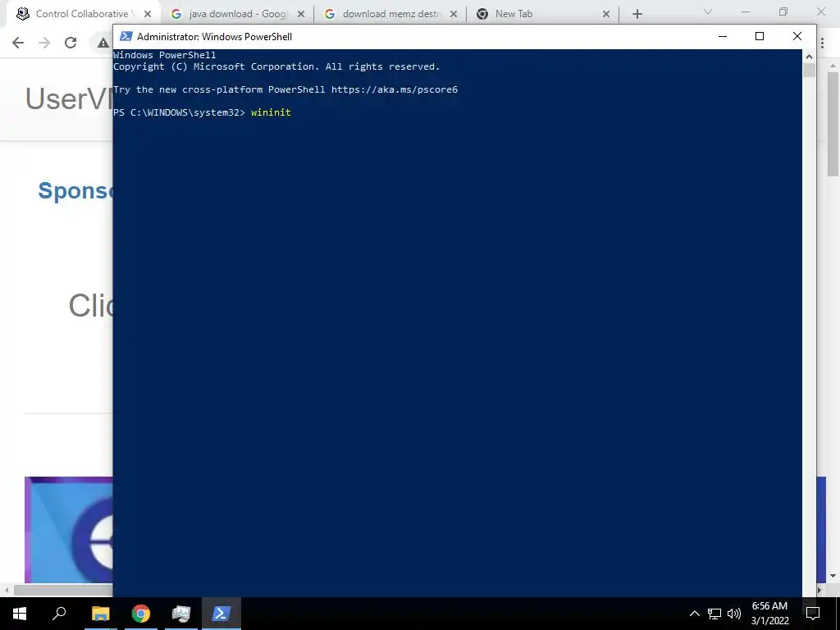840x630 pixels.
Task: Open the monitor app icon next to Chrome in taskbar
Action: pyautogui.click(x=181, y=614)
